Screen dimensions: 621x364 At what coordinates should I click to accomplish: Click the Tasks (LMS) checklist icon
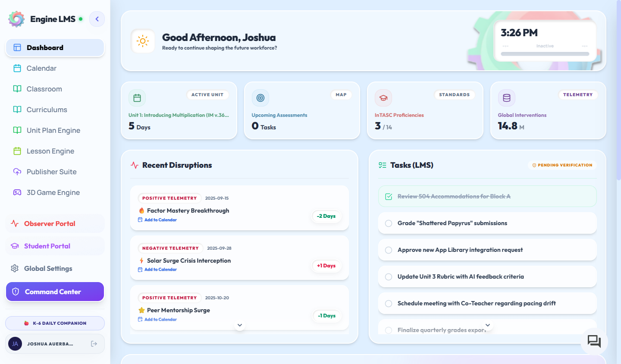[383, 165]
